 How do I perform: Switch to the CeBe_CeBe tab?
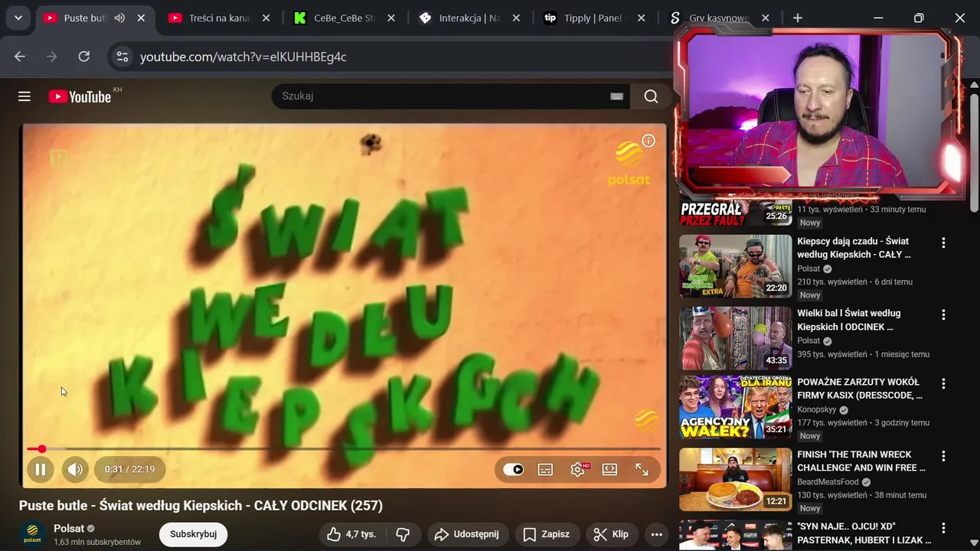click(344, 18)
